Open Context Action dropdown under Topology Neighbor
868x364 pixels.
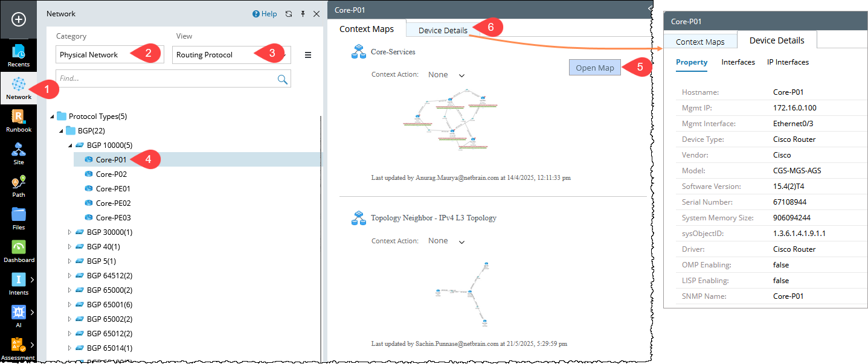[446, 241]
